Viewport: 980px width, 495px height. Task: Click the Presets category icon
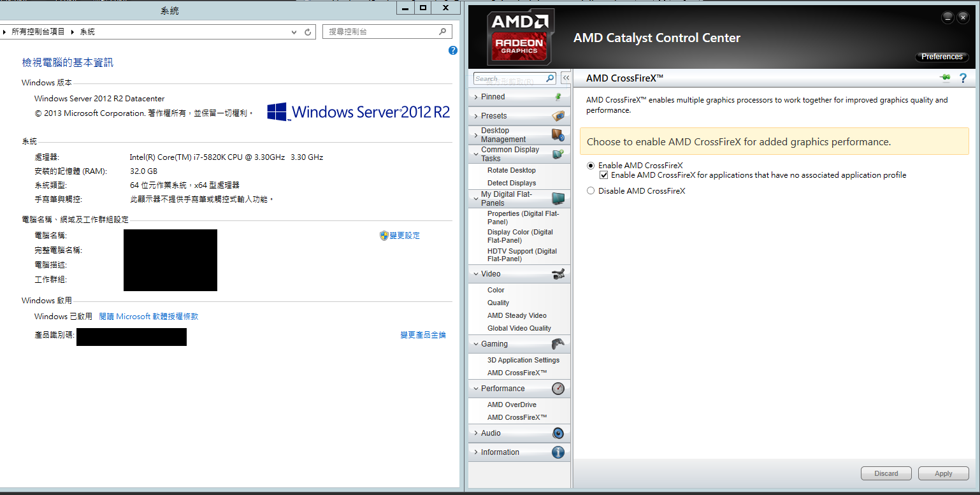point(558,116)
